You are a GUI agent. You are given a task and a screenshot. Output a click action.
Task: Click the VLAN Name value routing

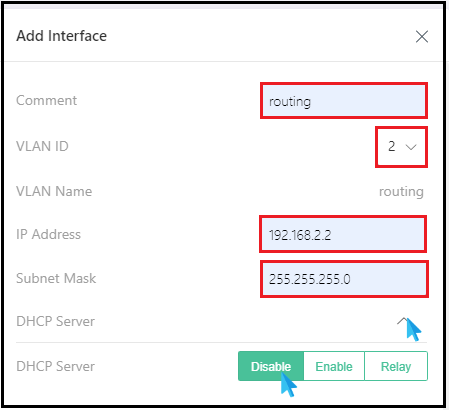coord(401,192)
